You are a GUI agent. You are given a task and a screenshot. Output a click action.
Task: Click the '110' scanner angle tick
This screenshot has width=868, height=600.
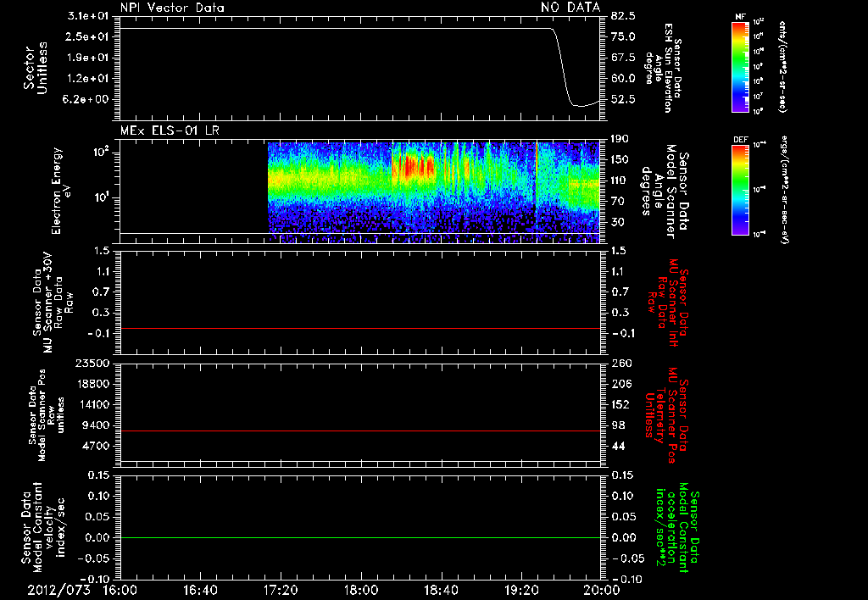click(x=620, y=181)
